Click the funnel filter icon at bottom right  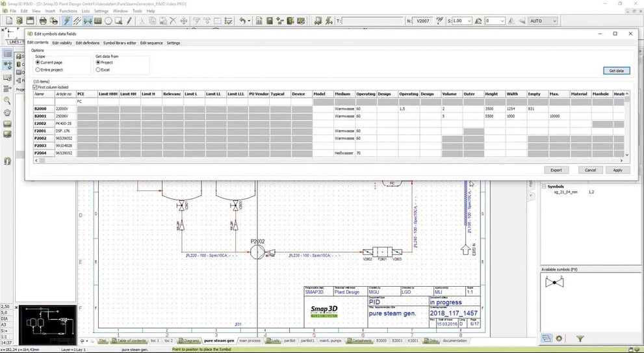(x=580, y=339)
